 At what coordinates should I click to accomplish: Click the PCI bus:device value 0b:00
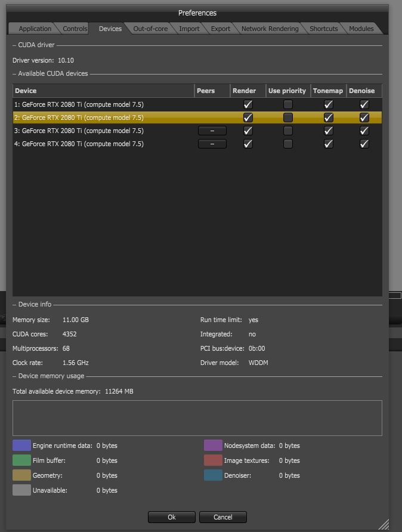click(257, 348)
